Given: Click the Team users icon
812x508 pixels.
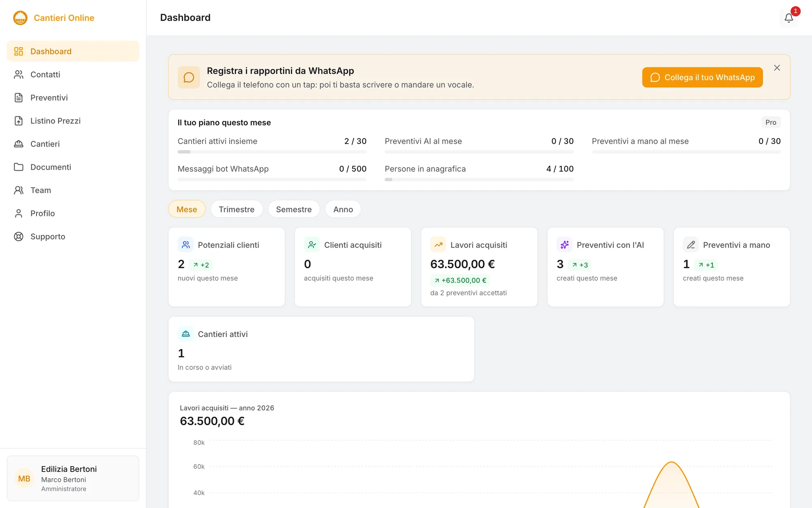Looking at the screenshot, I should pos(19,190).
